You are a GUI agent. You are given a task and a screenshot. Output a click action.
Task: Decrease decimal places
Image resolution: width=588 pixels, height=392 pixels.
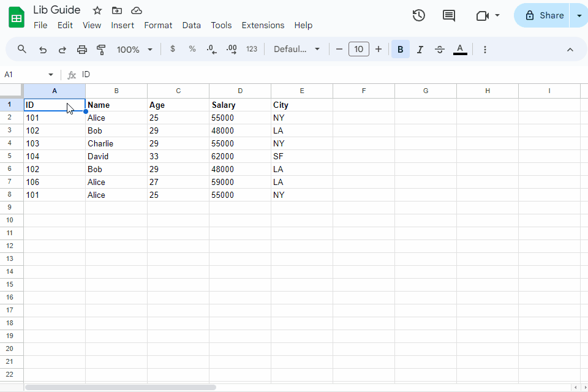tap(212, 49)
